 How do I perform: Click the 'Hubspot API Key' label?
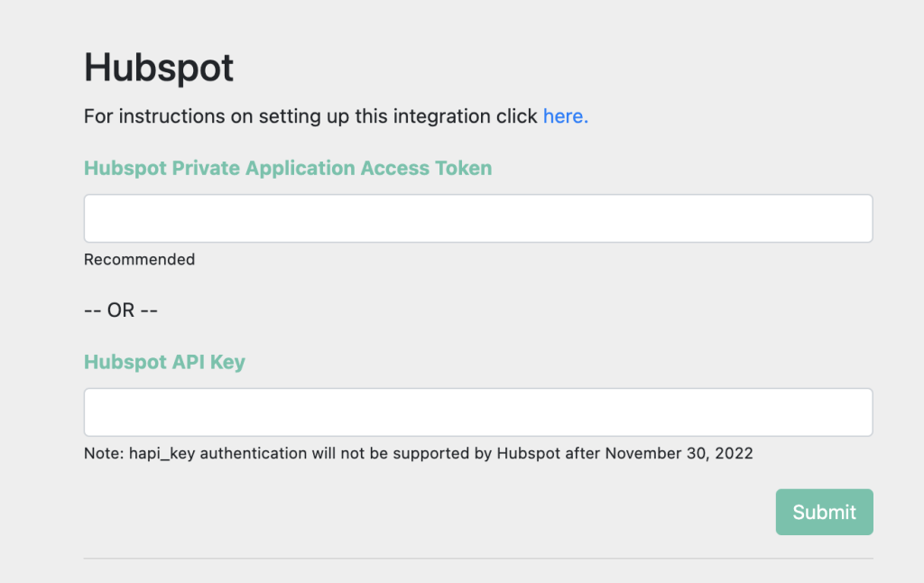click(x=164, y=362)
